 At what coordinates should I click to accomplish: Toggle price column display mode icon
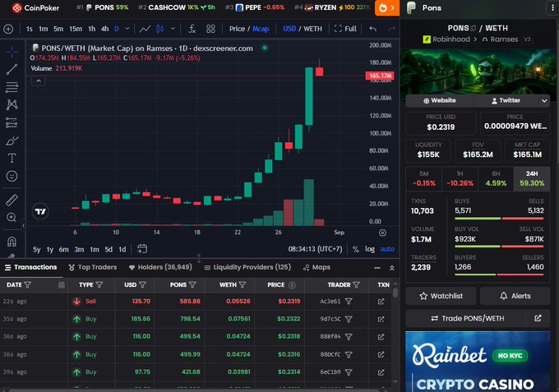(x=292, y=284)
